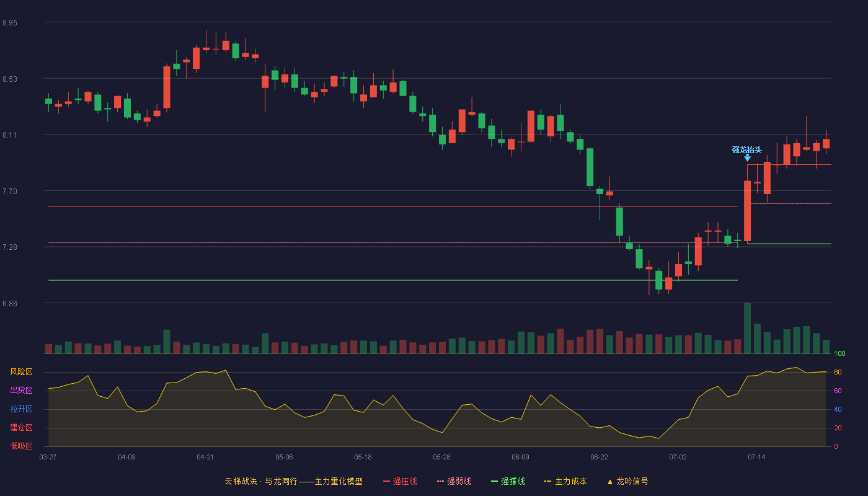The height and width of the screenshot is (496, 868).
Task: Click the 07-02 date label
Action: tap(678, 457)
